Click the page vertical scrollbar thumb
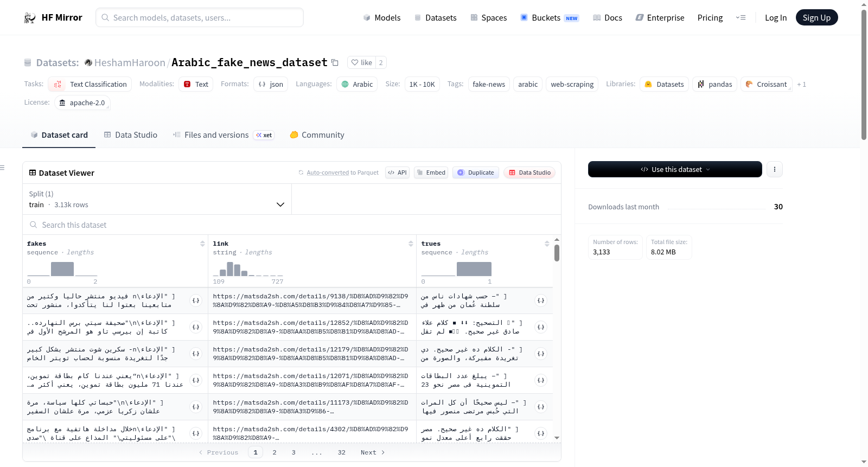Image resolution: width=868 pixels, height=467 pixels. (864, 75)
